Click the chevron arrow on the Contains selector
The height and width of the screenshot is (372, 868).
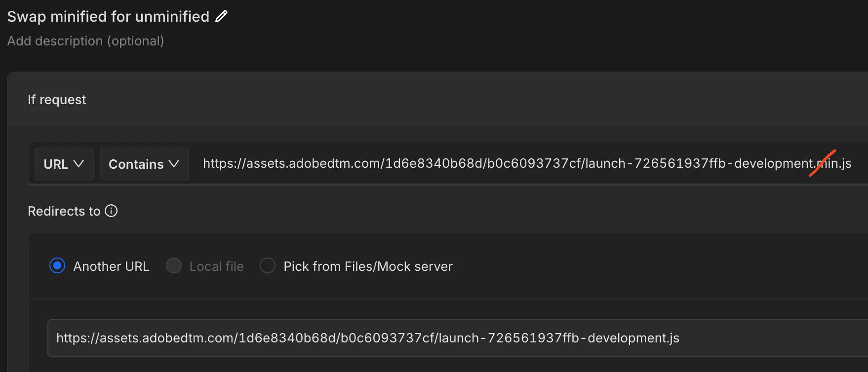pos(174,164)
